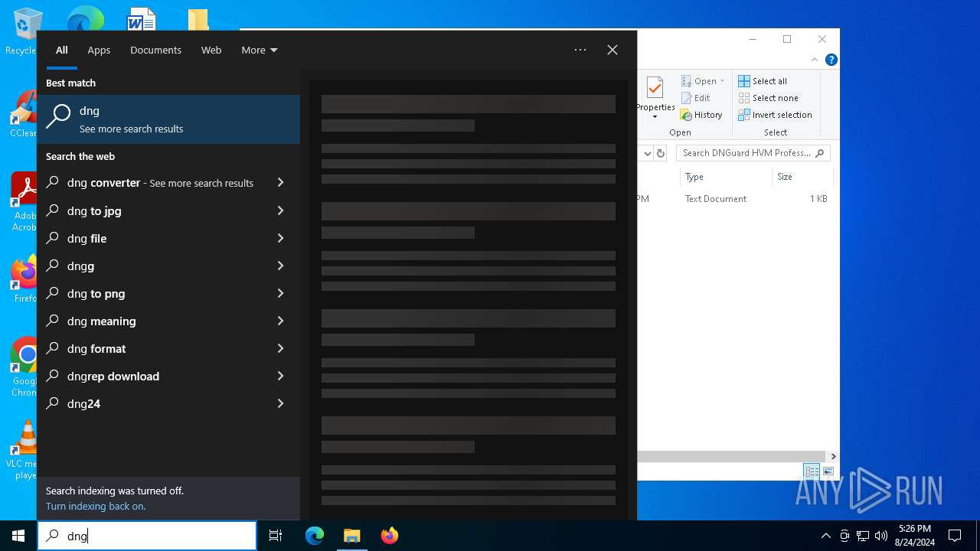Launch VLC media player from the desktop
Viewport: 980px width, 551px height.
pyautogui.click(x=23, y=450)
